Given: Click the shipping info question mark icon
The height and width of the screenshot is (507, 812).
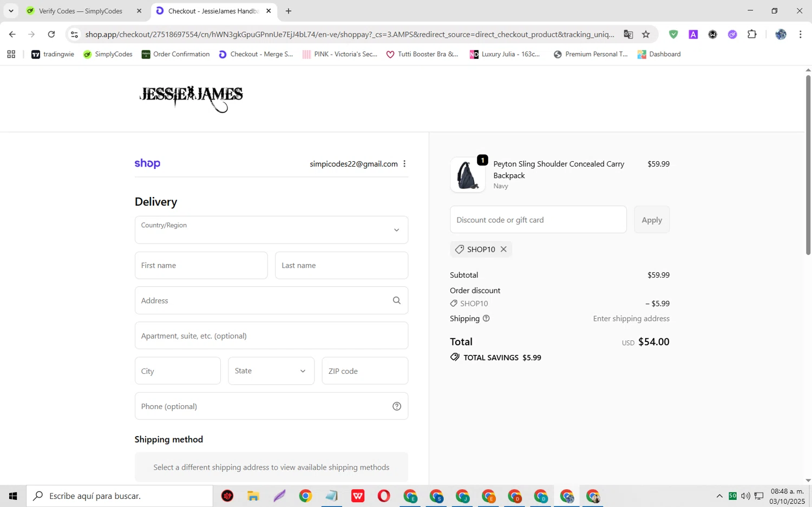Looking at the screenshot, I should coord(486,319).
